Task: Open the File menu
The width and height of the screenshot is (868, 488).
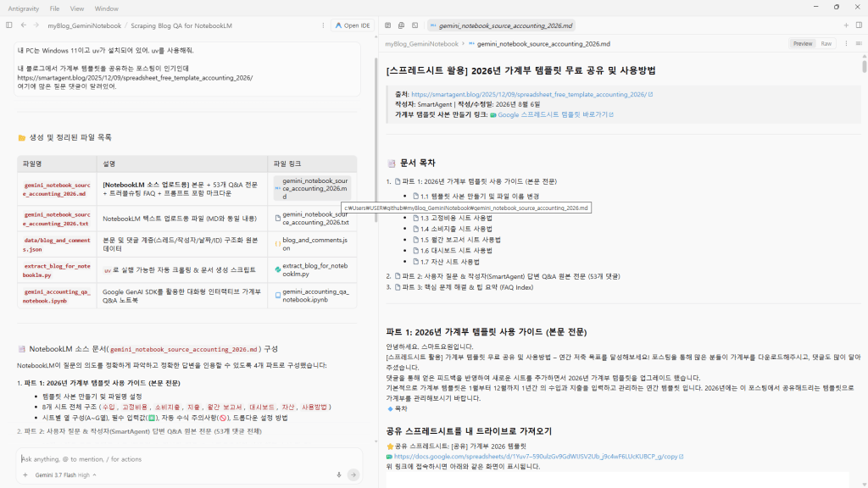Action: 54,8
